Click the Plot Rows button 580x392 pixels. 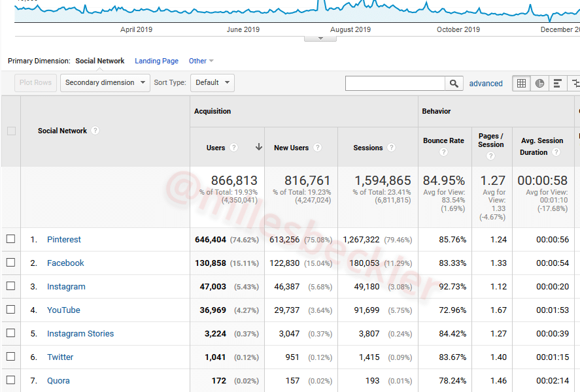tap(35, 83)
